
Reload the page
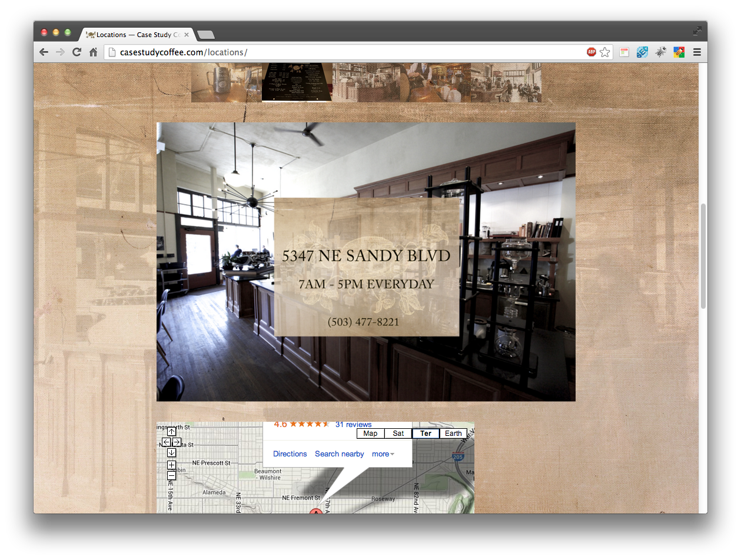[77, 52]
